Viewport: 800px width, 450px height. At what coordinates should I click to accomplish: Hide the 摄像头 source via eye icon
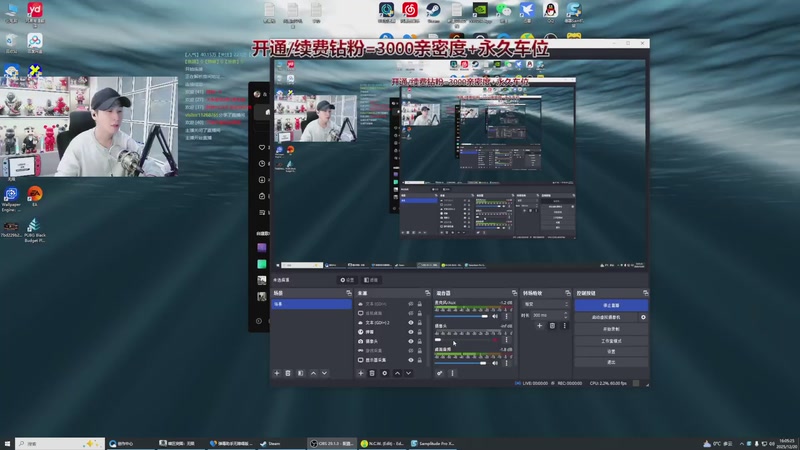click(x=411, y=341)
